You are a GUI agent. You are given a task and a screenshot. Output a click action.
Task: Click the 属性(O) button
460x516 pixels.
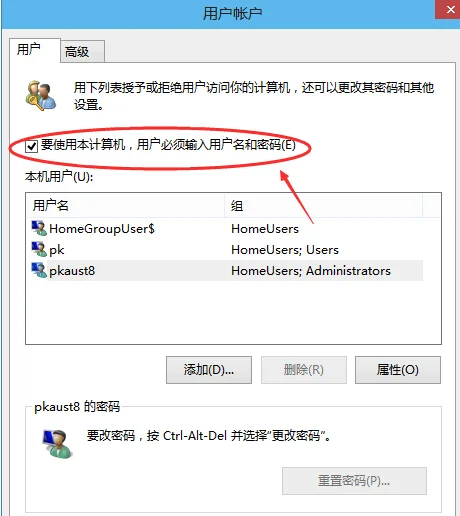(x=398, y=370)
